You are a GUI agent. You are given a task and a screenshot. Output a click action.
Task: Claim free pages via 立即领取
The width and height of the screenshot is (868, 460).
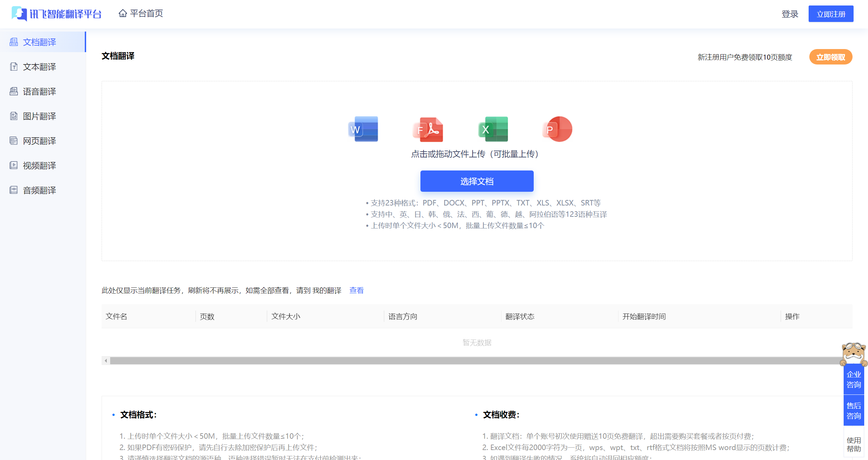pos(831,57)
